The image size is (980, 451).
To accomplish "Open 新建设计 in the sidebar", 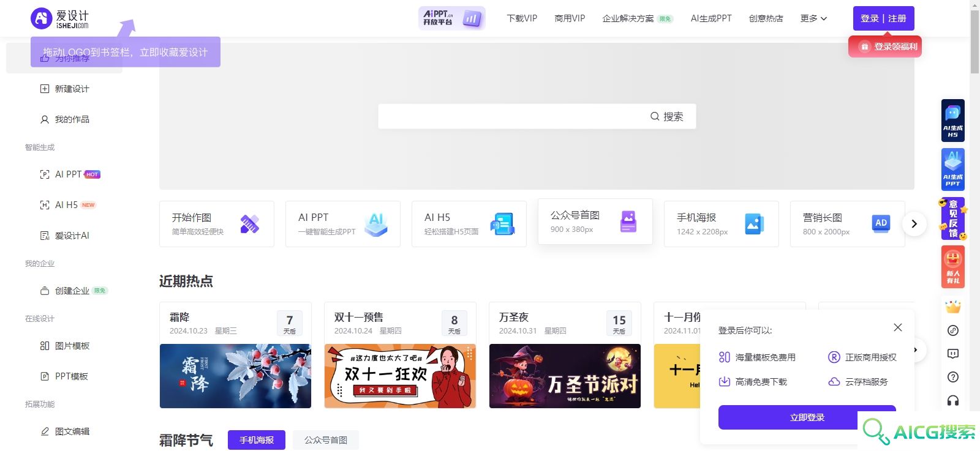I will (64, 89).
